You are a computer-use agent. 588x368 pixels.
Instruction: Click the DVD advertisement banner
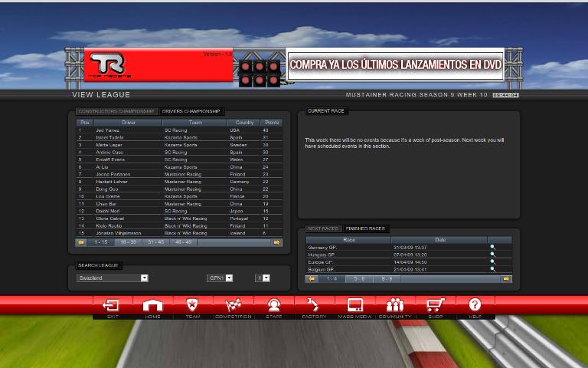point(395,64)
